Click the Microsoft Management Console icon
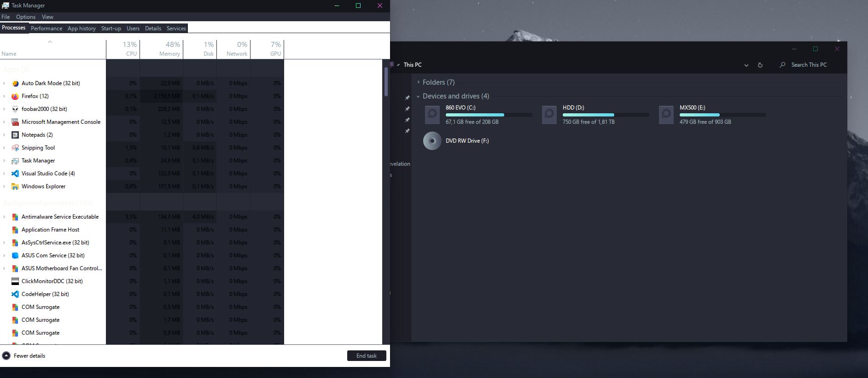Image resolution: width=868 pixels, height=378 pixels. (x=15, y=122)
